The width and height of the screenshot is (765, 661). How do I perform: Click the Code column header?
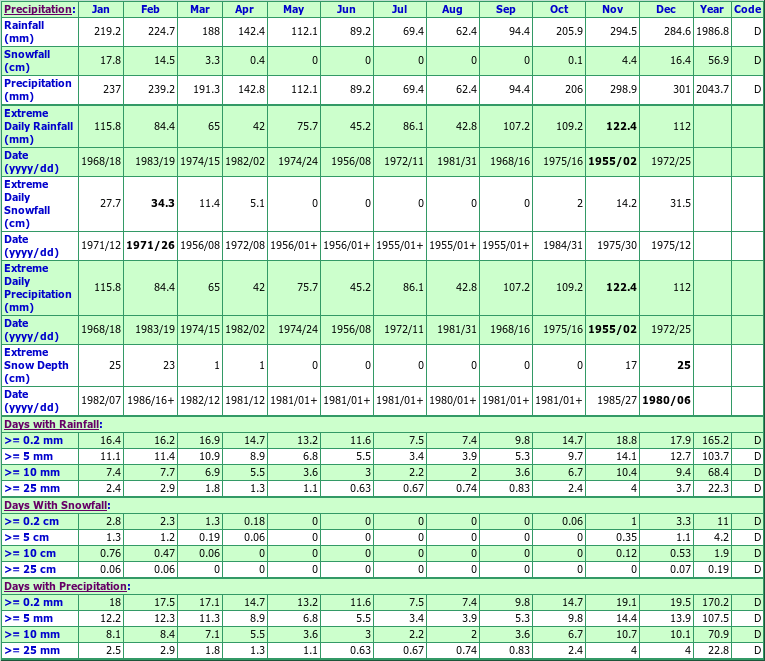pyautogui.click(x=747, y=9)
